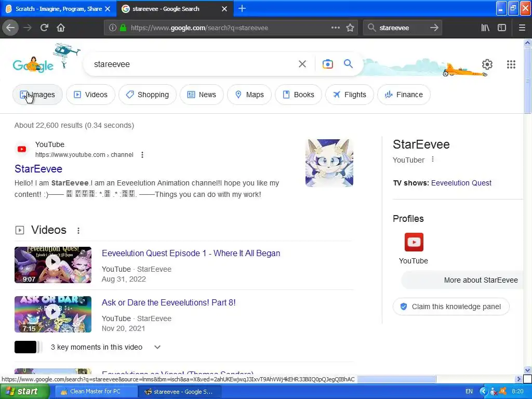Screen dimensions: 532x399
Task: Click More about StarEevee button
Action: (x=462, y=280)
